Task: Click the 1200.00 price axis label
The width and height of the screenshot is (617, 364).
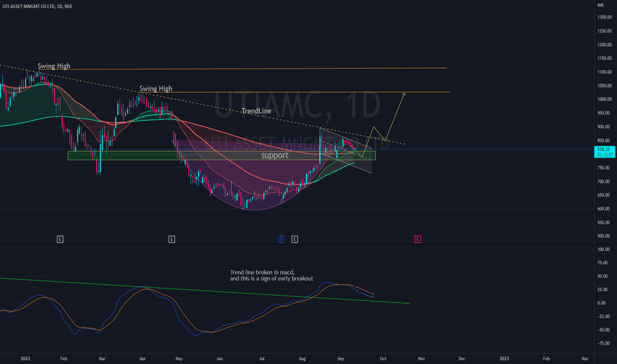Action: pos(604,45)
